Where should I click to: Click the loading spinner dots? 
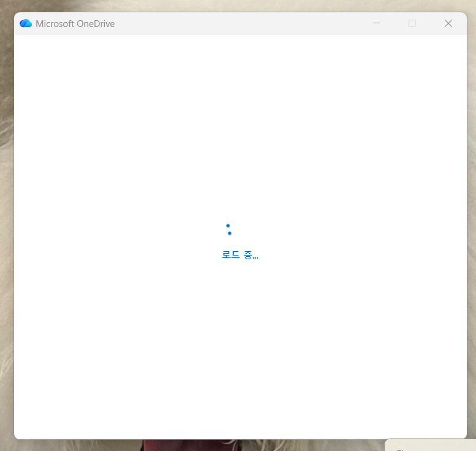(x=229, y=230)
